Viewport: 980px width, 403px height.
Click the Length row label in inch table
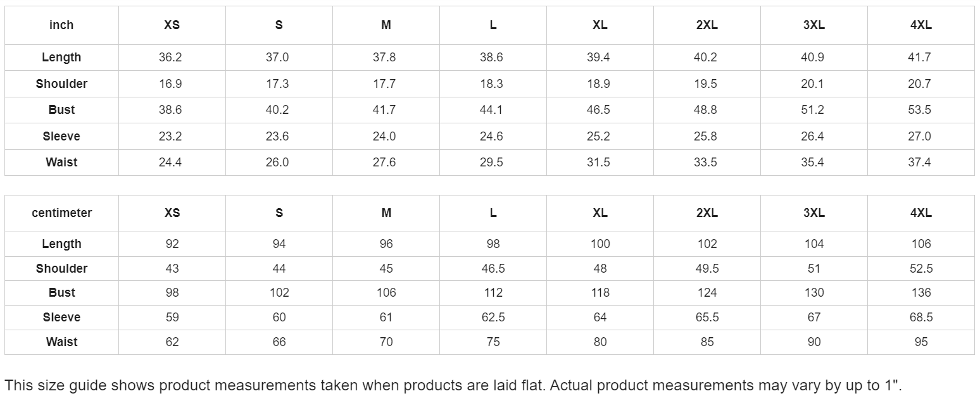[x=61, y=58]
